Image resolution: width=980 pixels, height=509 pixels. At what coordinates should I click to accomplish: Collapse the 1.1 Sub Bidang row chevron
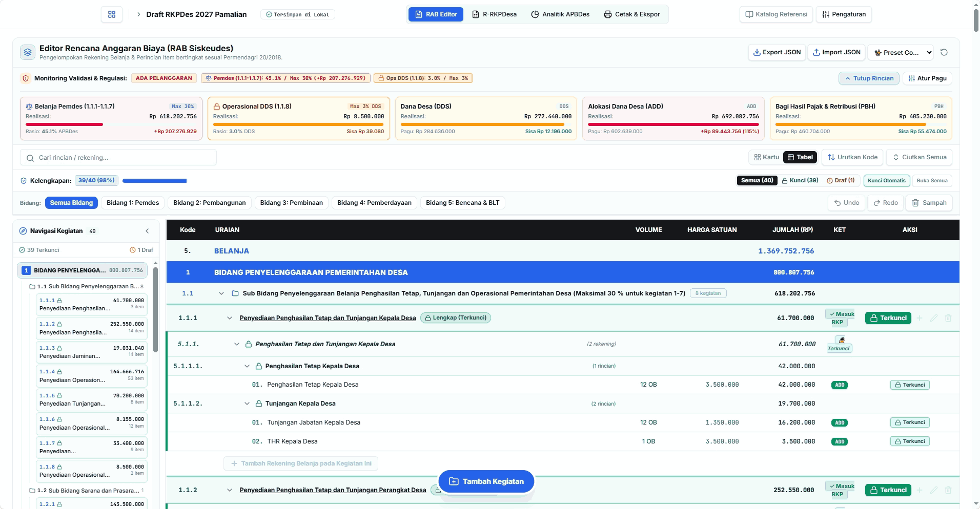pyautogui.click(x=221, y=293)
